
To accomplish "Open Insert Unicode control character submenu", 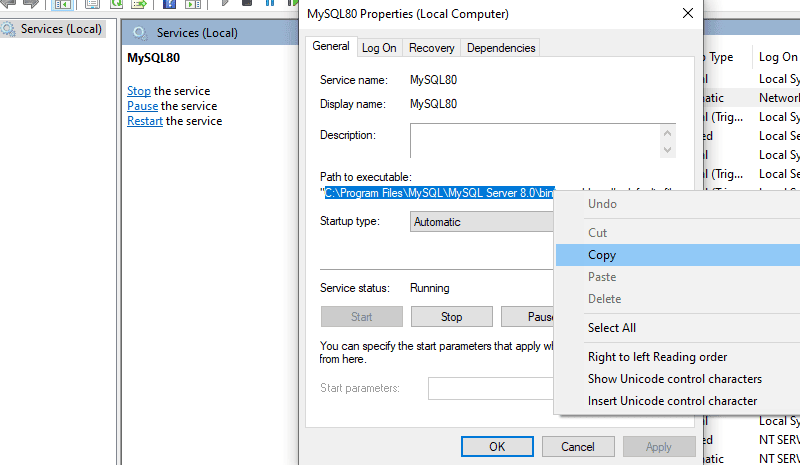I will [x=678, y=401].
